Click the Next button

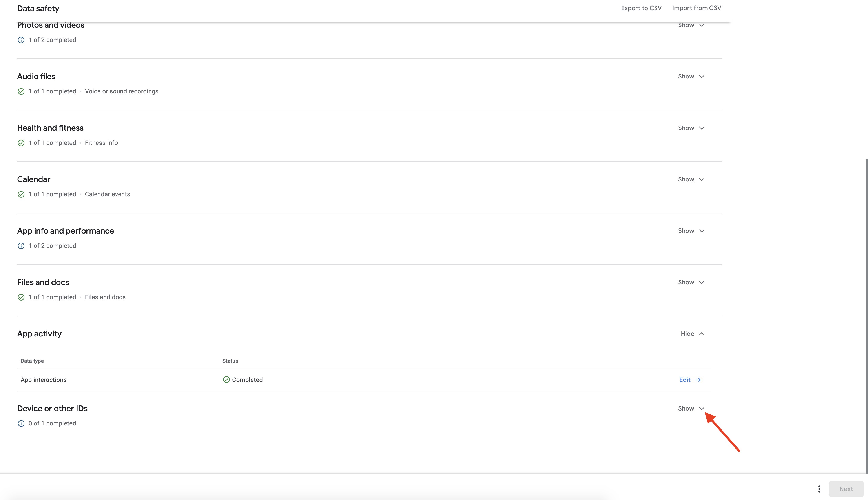(846, 489)
